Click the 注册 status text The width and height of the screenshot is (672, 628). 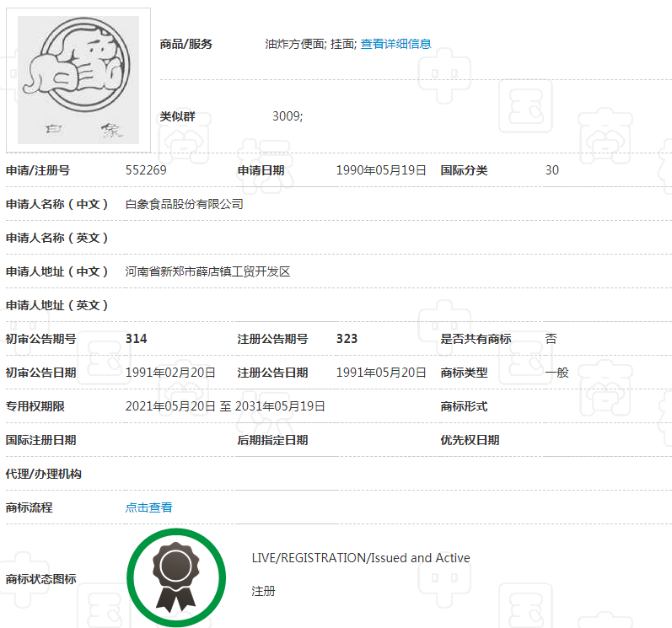tap(263, 592)
